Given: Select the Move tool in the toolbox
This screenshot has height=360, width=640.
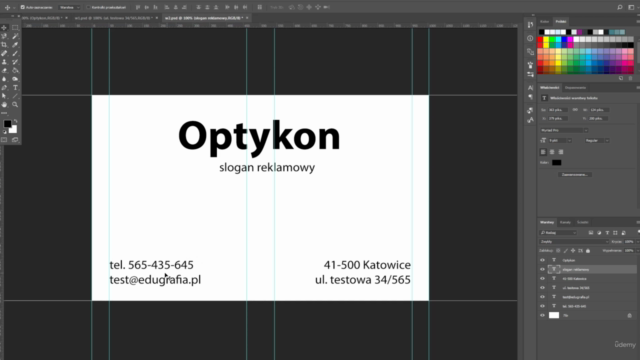Looking at the screenshot, I should (4, 28).
